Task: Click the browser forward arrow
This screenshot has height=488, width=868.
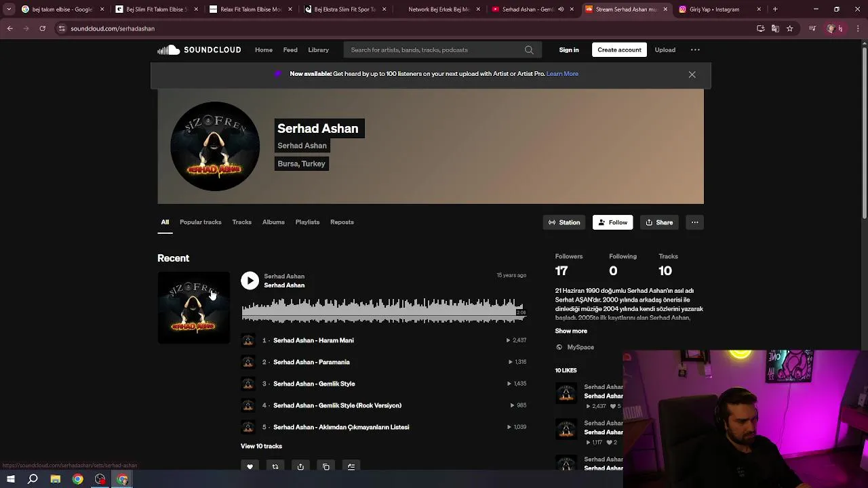Action: point(26,28)
